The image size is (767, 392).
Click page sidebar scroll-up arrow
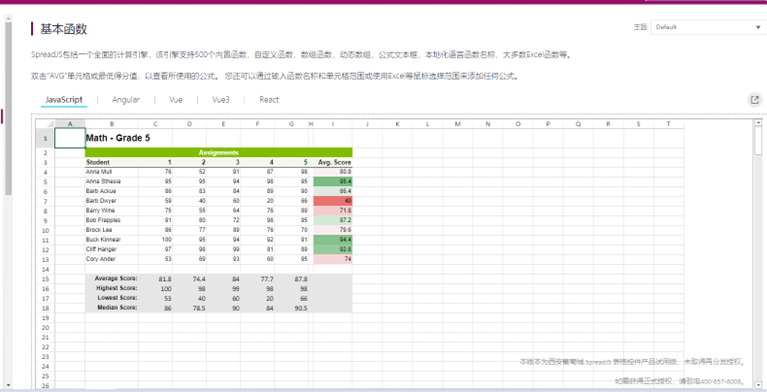8,18
